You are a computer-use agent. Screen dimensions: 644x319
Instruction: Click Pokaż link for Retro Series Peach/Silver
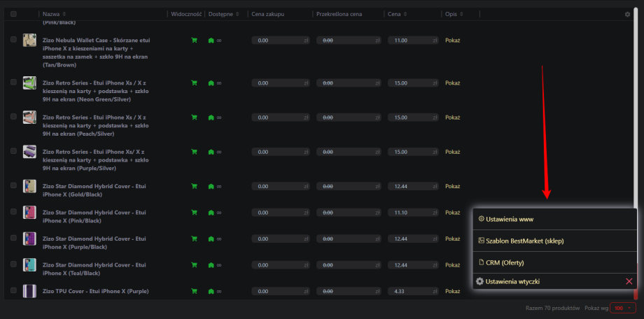[452, 118]
